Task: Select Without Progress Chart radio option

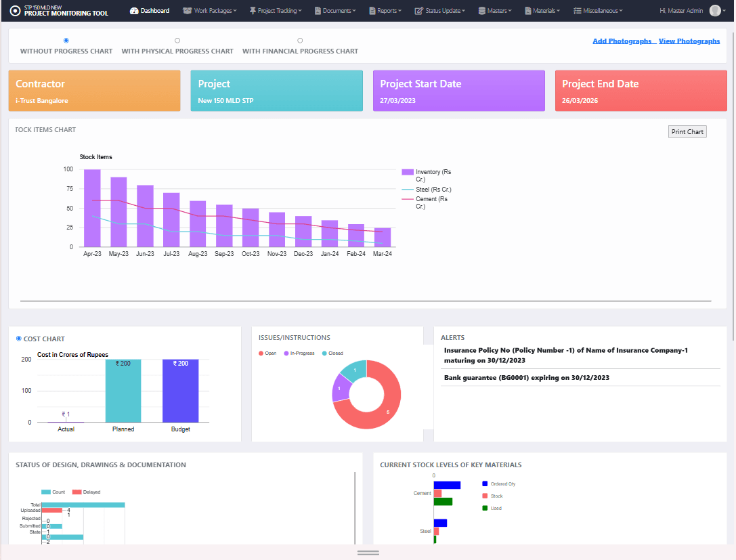Action: (66, 41)
